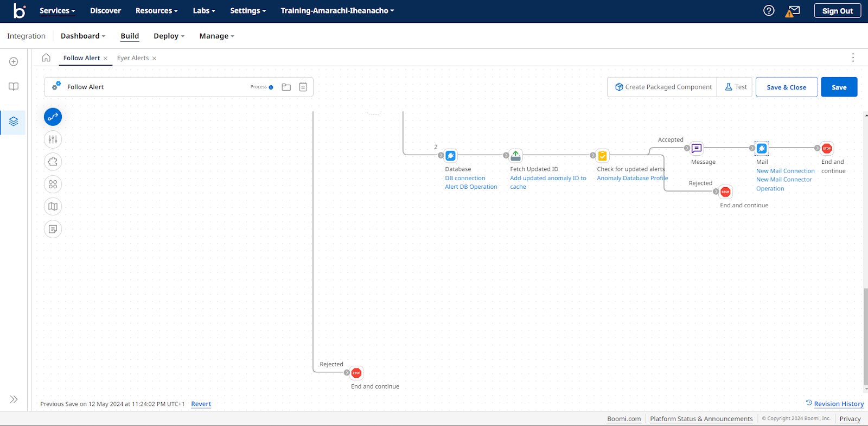This screenshot has width=868, height=426.
Task: Open the Alert DB Operation link
Action: point(471,187)
